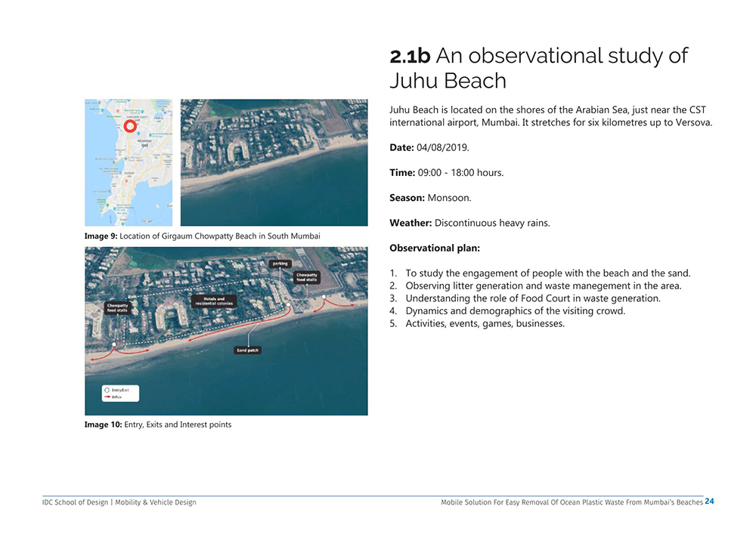Click the 'Date: 04/08/2019' line
Image resolution: width=756 pixels, height=534 pixels.
point(429,147)
